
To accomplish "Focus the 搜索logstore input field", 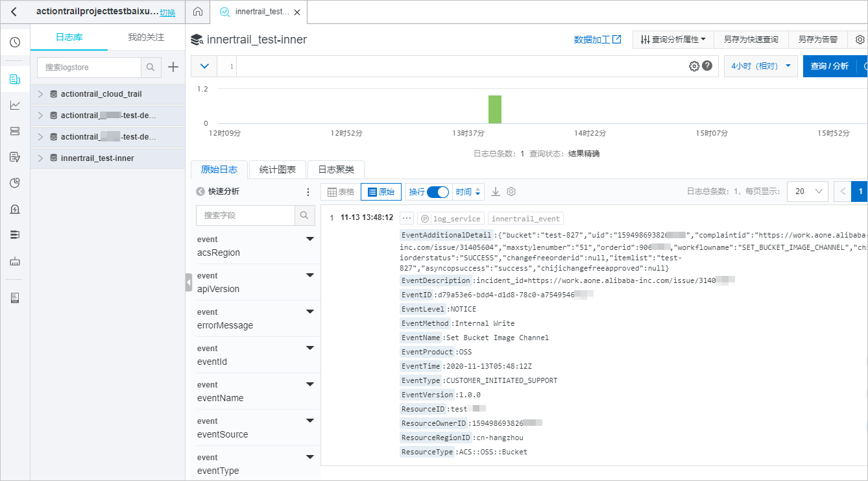I will click(90, 68).
